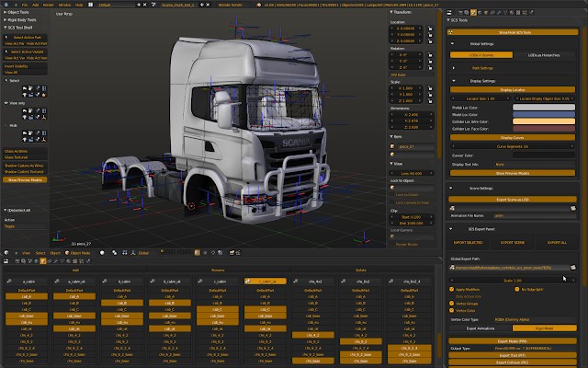Toggle Display Curves button
588x368 pixels.
pos(513,137)
